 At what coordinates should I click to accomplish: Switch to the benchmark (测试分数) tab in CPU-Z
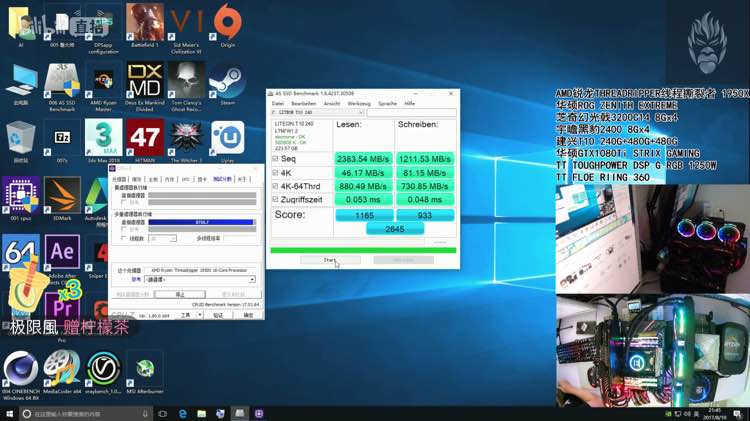[222, 179]
